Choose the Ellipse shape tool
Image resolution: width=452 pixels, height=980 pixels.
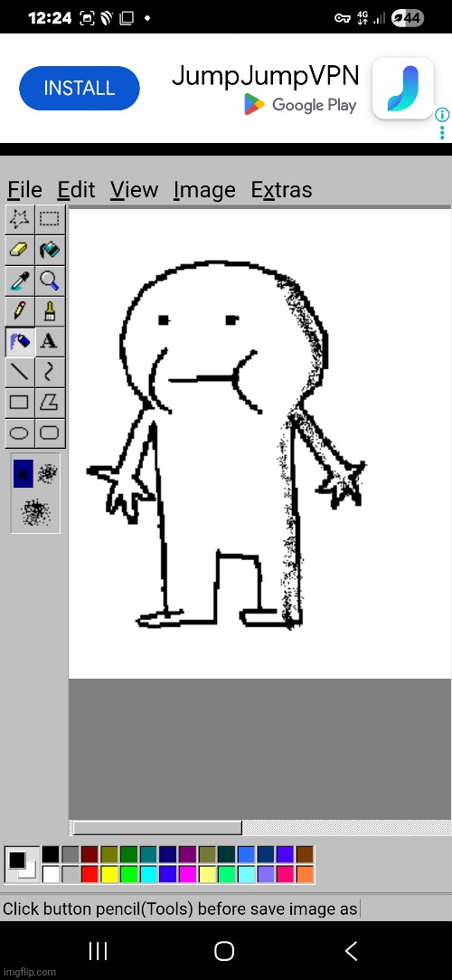[20, 433]
